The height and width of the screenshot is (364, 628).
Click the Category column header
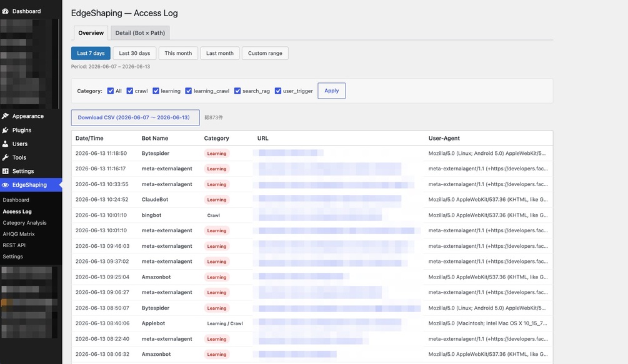pos(217,139)
